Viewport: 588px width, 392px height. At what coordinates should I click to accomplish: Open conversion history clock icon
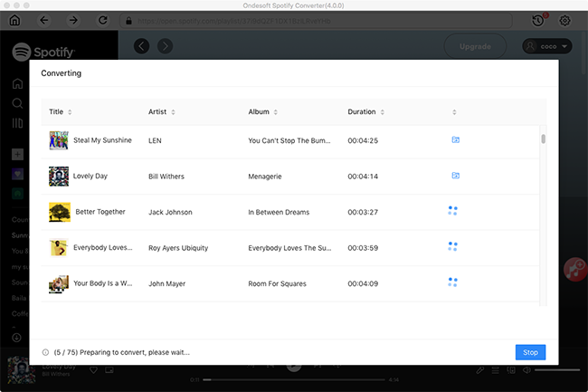tap(538, 20)
